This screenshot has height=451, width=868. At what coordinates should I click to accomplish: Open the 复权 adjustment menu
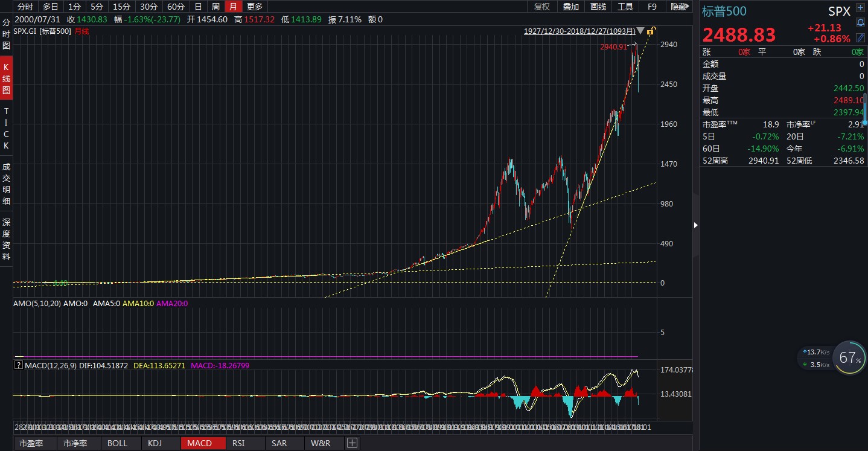click(x=542, y=7)
